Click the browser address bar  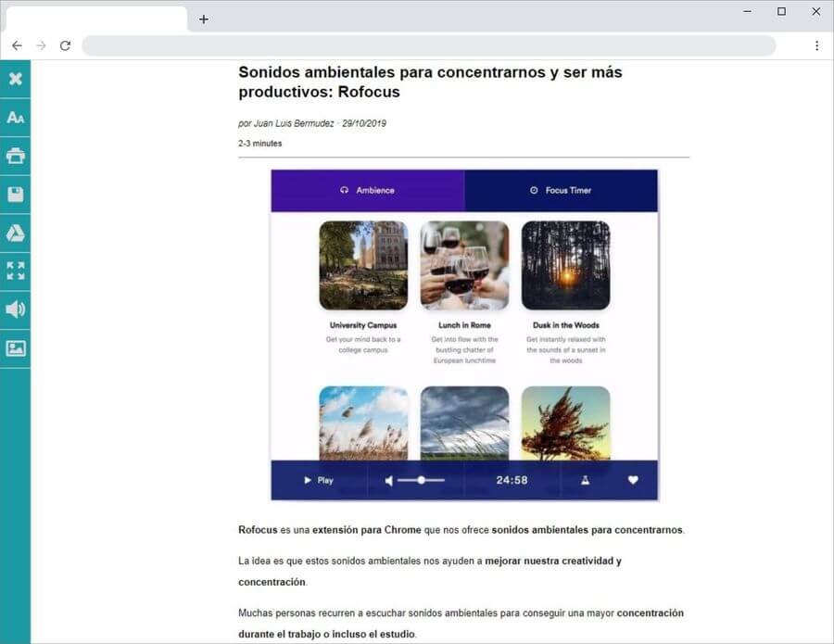point(429,45)
